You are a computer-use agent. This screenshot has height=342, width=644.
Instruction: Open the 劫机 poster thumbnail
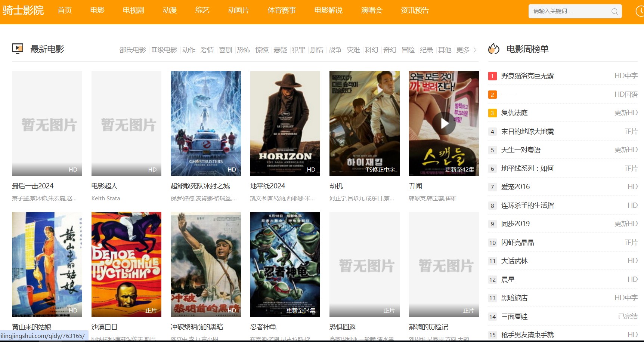[x=365, y=123]
